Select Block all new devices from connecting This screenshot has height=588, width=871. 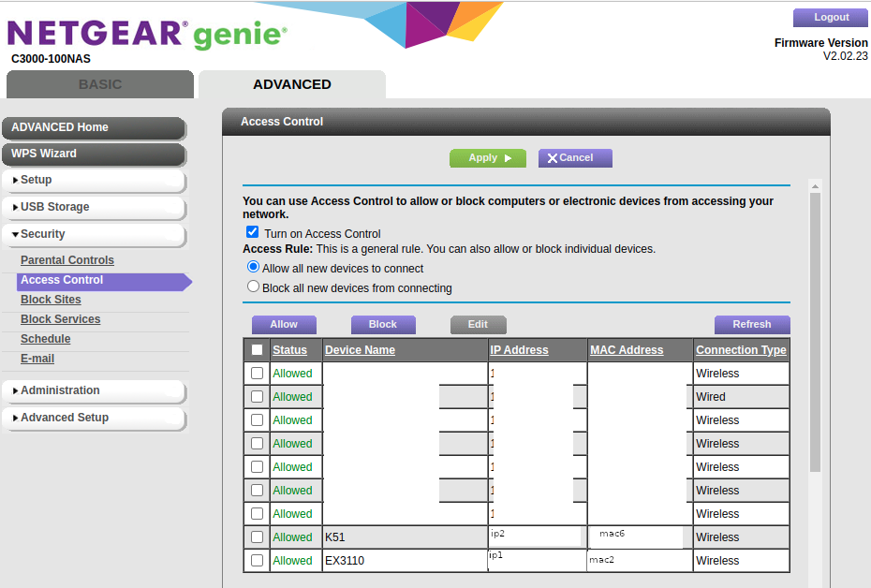pyautogui.click(x=253, y=287)
